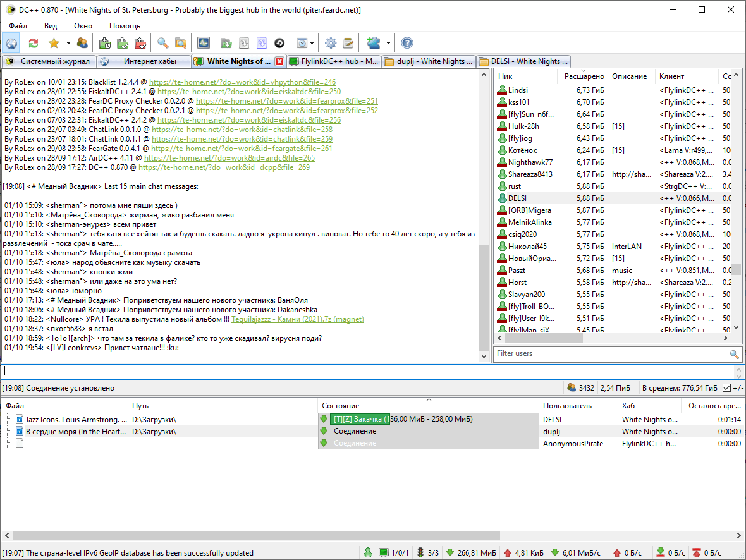Open the Public Hubs globe toolbar icon
Viewport: 746px width, 560px height.
[11, 43]
